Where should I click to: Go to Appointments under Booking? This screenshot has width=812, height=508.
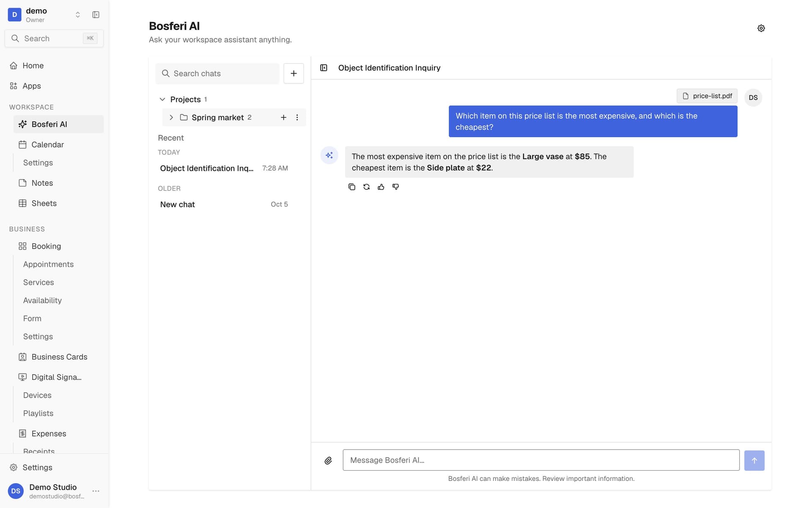(48, 265)
